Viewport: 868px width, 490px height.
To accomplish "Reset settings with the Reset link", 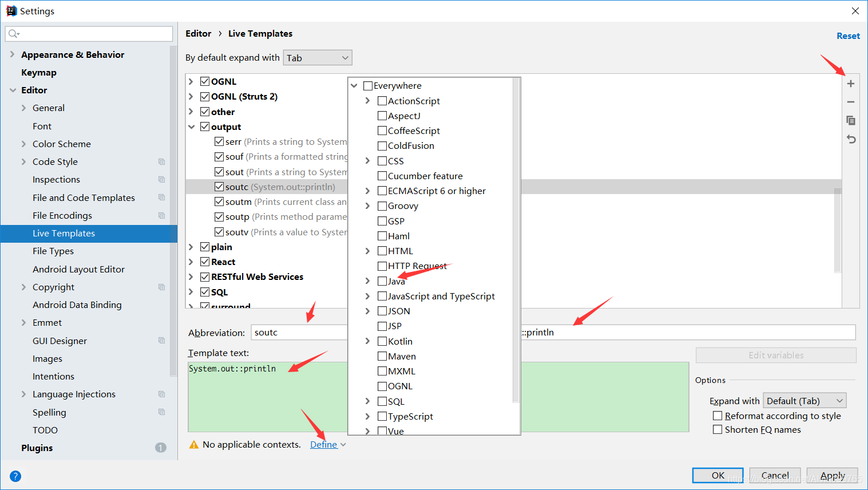I will click(x=848, y=36).
